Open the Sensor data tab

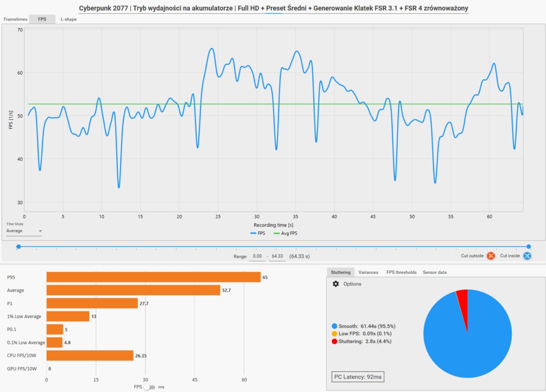[434, 272]
